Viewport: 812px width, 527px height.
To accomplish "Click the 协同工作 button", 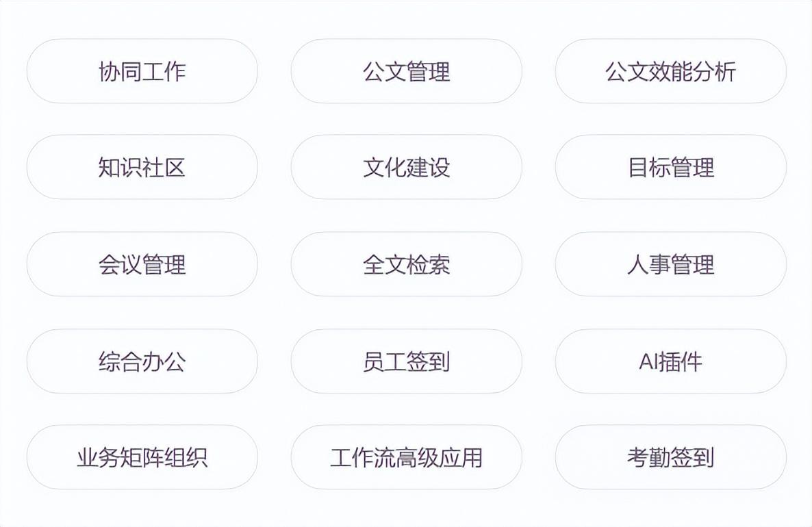I will 142,71.
